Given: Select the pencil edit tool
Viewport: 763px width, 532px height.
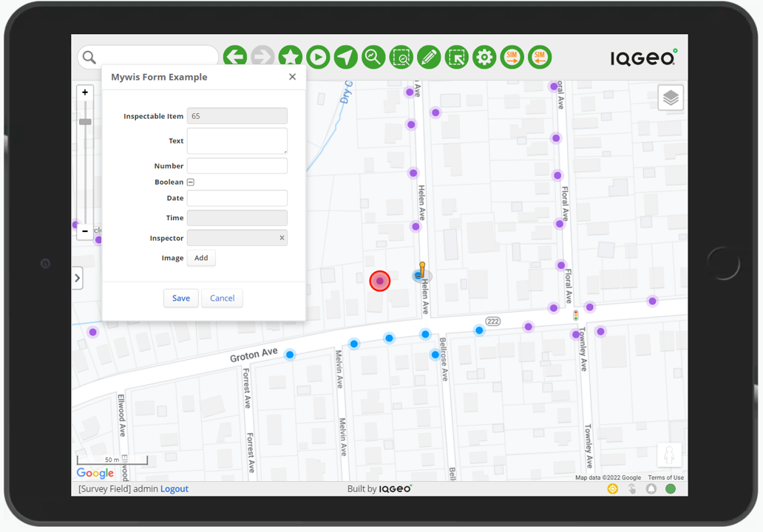Looking at the screenshot, I should (x=429, y=57).
